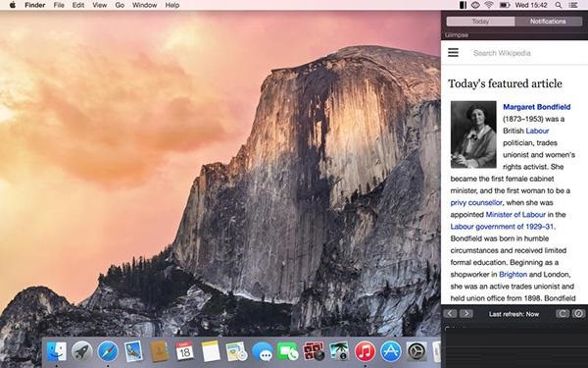Click the Margaret Bondfield portrait thumbnail

tap(473, 134)
